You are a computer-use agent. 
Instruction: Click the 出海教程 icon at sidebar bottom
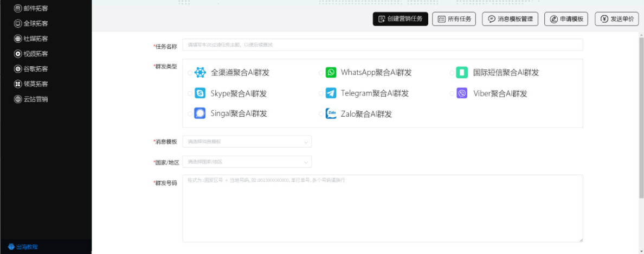coord(11,247)
